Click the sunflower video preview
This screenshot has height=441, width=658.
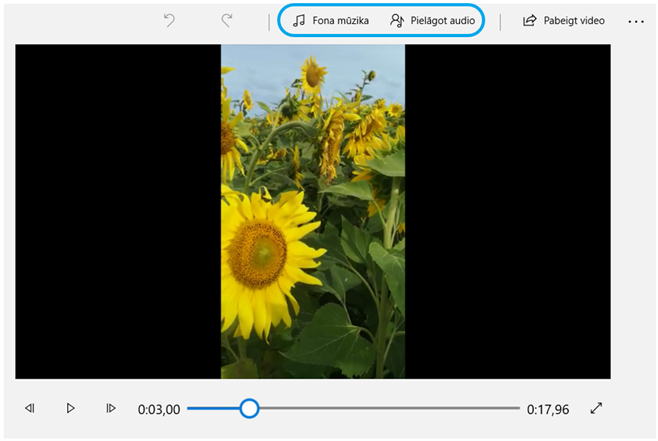click(312, 210)
